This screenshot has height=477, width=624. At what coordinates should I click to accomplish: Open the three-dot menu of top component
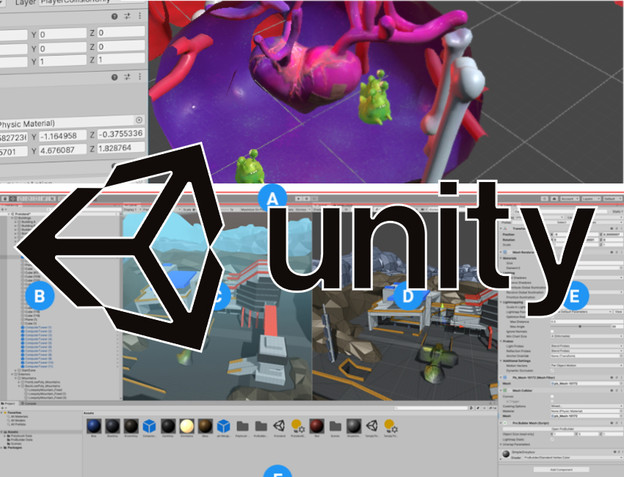click(139, 17)
